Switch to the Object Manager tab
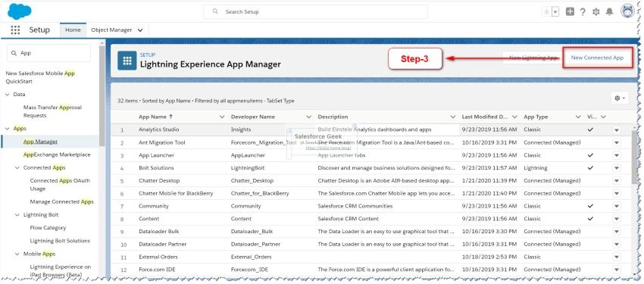The image size is (644, 284). pyautogui.click(x=111, y=30)
